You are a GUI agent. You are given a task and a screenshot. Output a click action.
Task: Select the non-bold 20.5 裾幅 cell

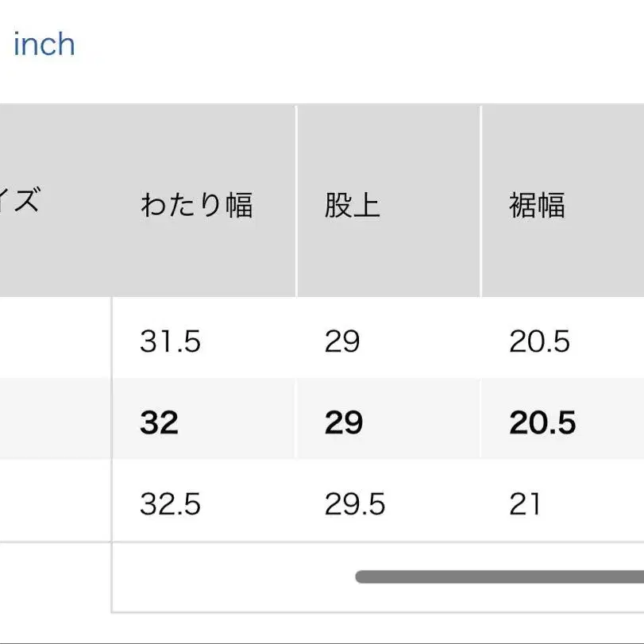(x=539, y=342)
